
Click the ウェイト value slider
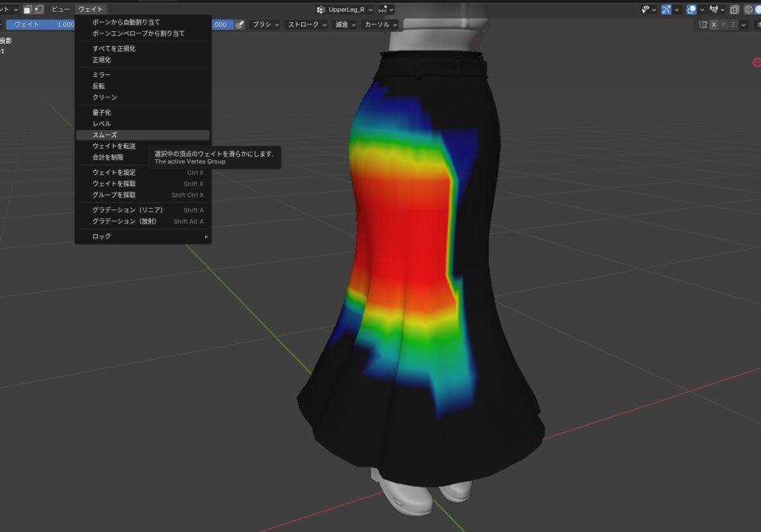point(41,25)
